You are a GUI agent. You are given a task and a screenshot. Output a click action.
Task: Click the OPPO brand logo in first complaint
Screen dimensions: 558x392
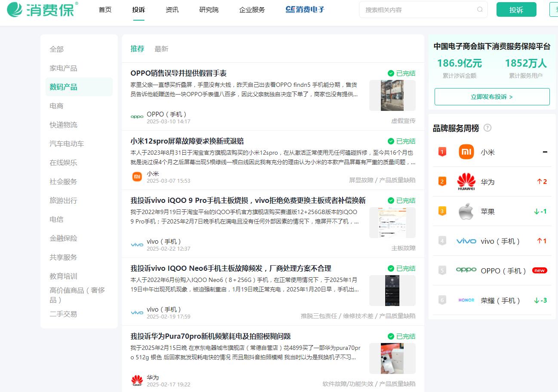[137, 117]
